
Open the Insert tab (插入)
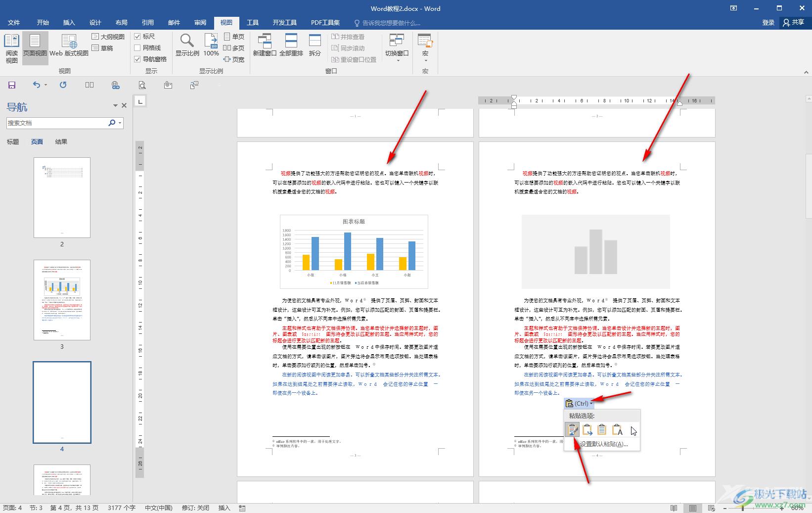click(69, 23)
